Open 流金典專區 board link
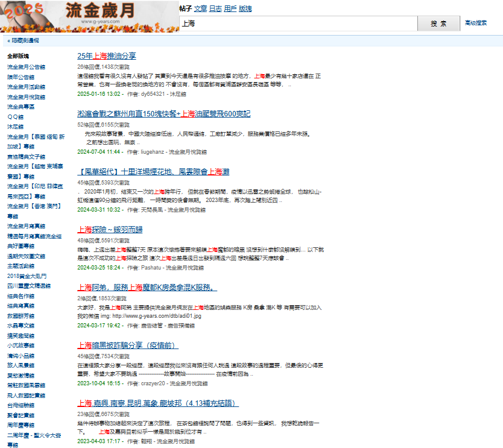This screenshot has width=503, height=448. (21, 107)
